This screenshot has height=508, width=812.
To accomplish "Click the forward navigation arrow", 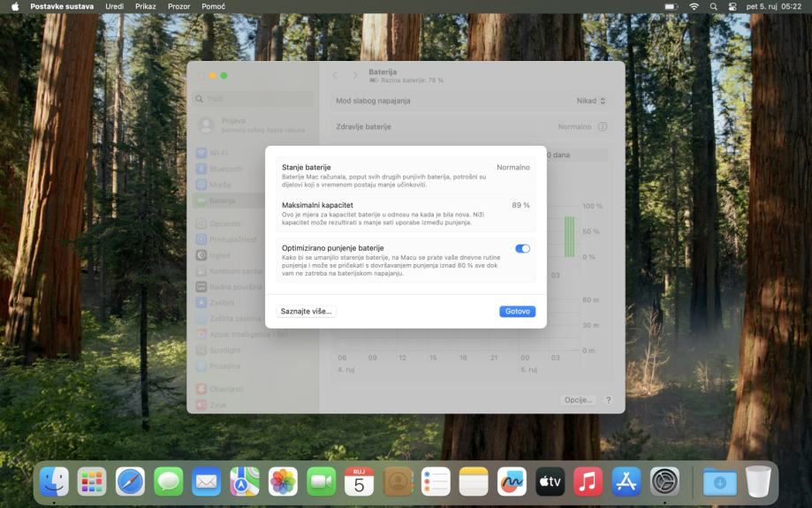I will (354, 76).
